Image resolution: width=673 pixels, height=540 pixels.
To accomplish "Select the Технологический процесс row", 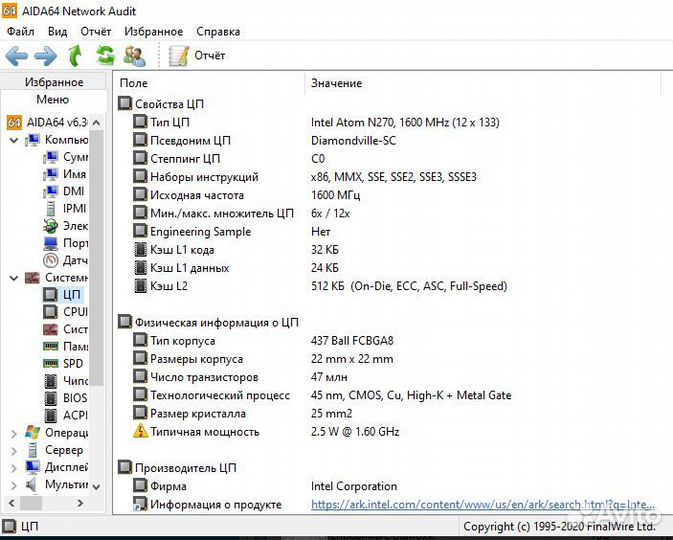I will [322, 395].
